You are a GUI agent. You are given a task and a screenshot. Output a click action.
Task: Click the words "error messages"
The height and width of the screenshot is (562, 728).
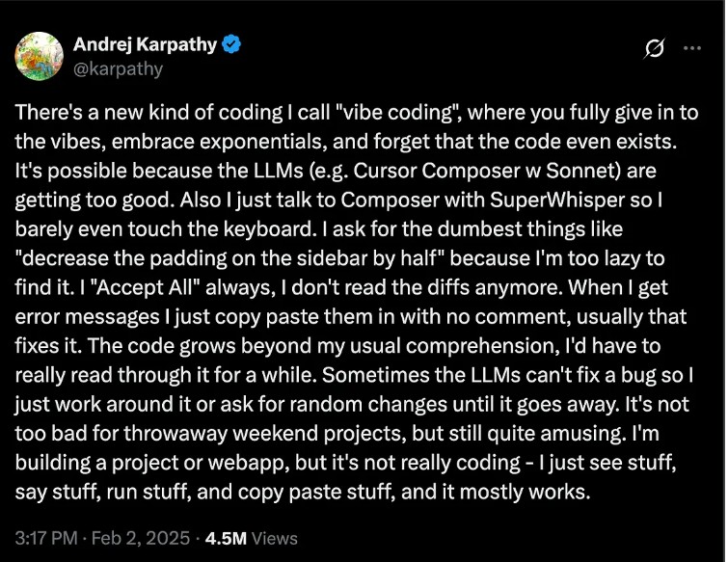[87, 317]
